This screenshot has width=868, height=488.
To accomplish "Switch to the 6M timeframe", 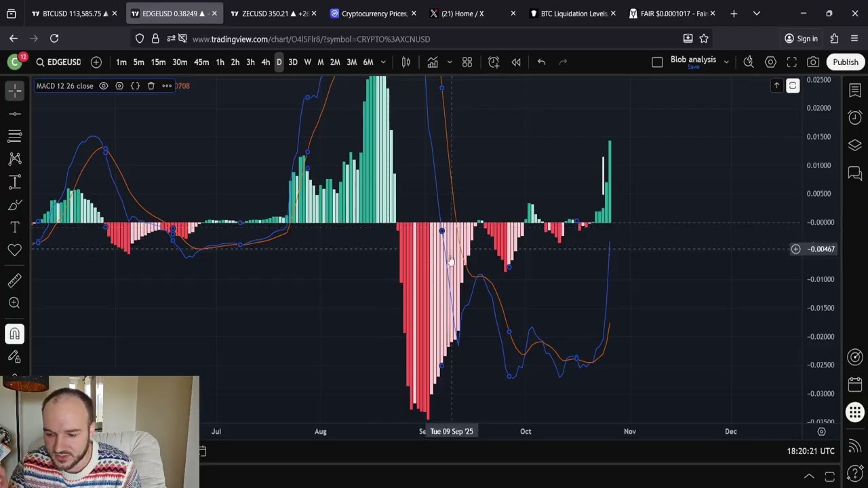I will pos(368,62).
